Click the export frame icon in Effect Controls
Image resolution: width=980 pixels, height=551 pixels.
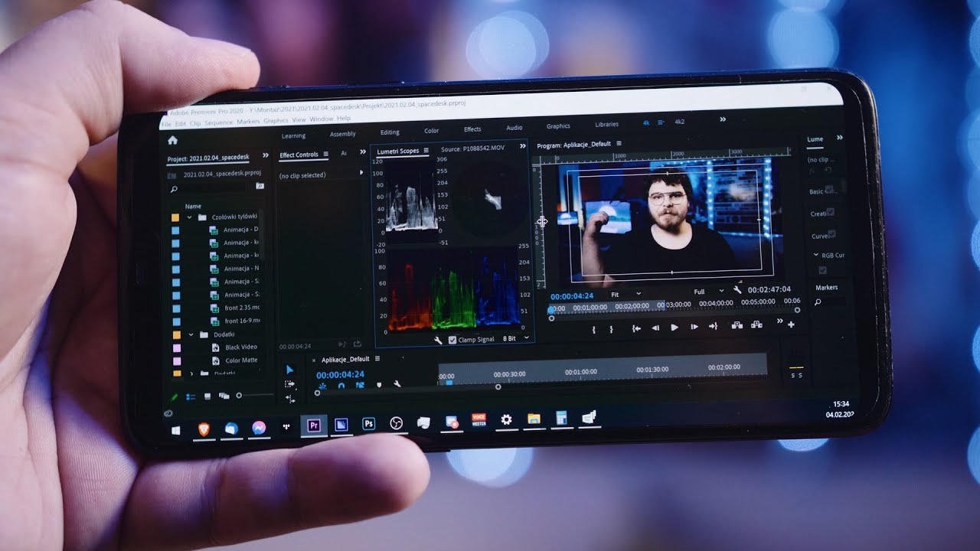click(x=358, y=345)
